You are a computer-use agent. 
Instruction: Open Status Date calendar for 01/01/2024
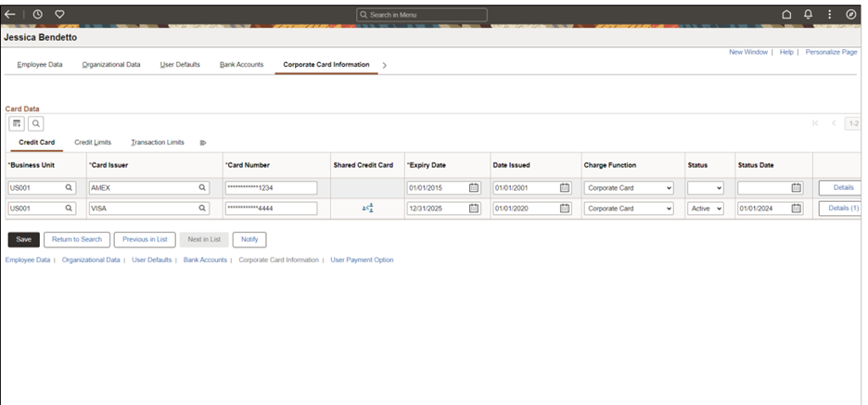click(x=796, y=209)
